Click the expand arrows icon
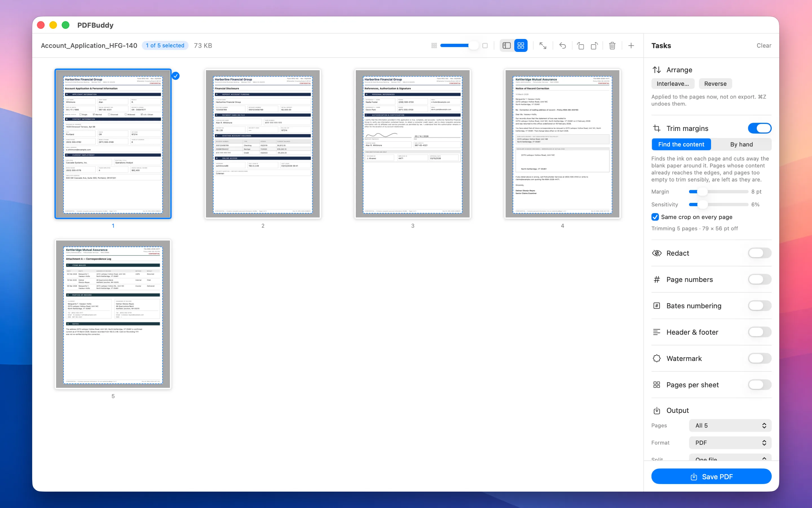Image resolution: width=812 pixels, height=508 pixels. pos(542,46)
